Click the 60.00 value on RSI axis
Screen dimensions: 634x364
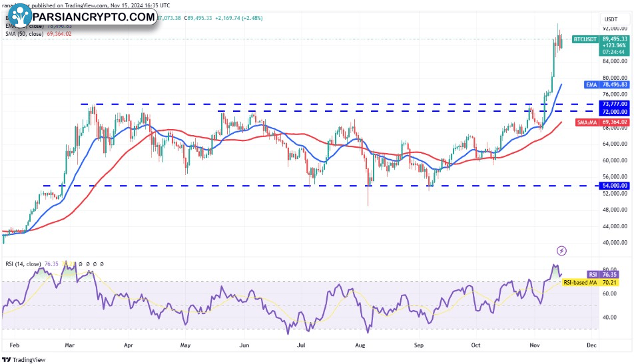pos(610,293)
